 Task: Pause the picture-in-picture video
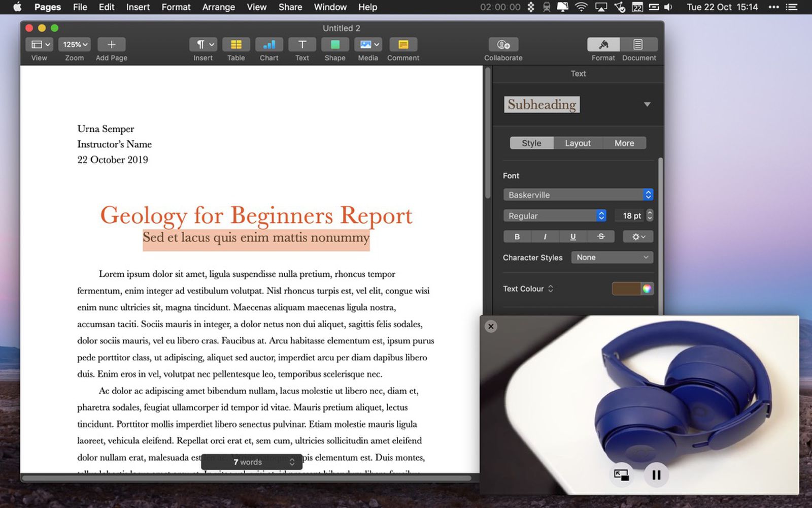point(656,475)
